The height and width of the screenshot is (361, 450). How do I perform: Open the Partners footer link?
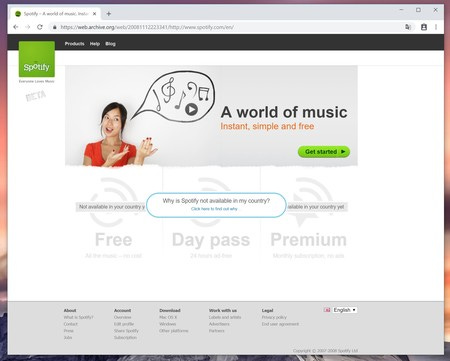(x=217, y=331)
